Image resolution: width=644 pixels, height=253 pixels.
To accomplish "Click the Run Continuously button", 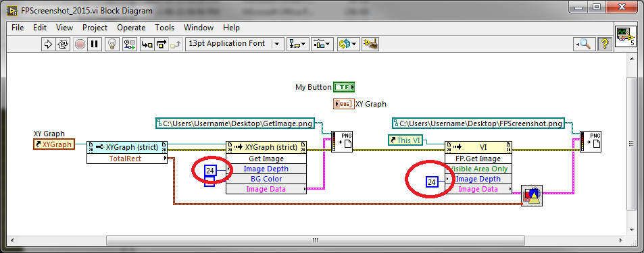I will pyautogui.click(x=62, y=44).
